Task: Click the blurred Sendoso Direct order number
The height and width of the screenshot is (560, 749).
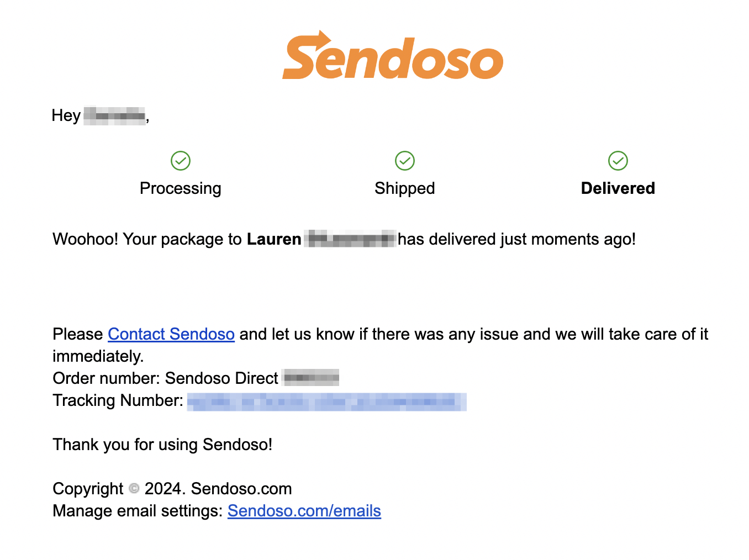Action: click(x=311, y=378)
